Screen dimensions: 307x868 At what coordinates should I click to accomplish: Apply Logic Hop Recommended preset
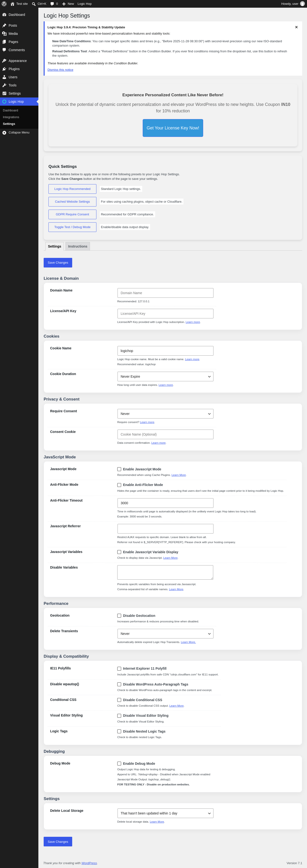click(x=72, y=189)
